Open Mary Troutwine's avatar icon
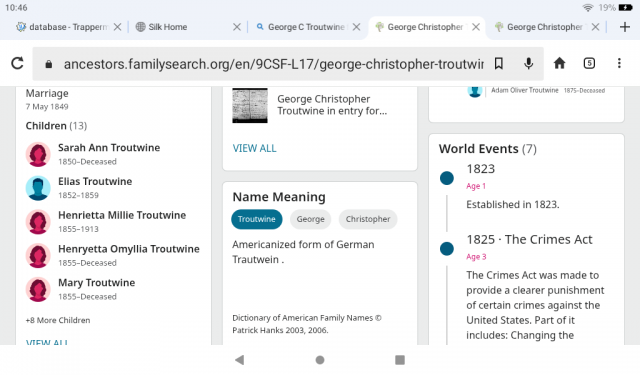The height and width of the screenshot is (375, 640). [x=38, y=289]
